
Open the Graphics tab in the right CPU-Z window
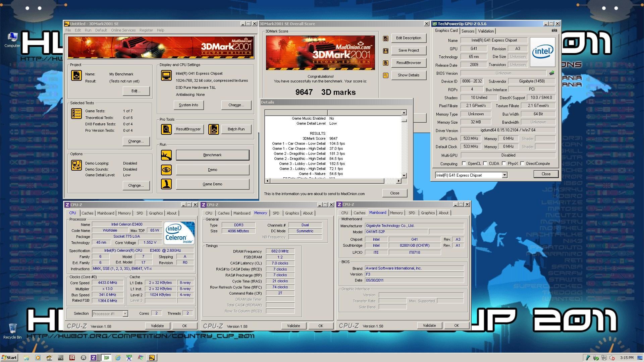(x=428, y=213)
